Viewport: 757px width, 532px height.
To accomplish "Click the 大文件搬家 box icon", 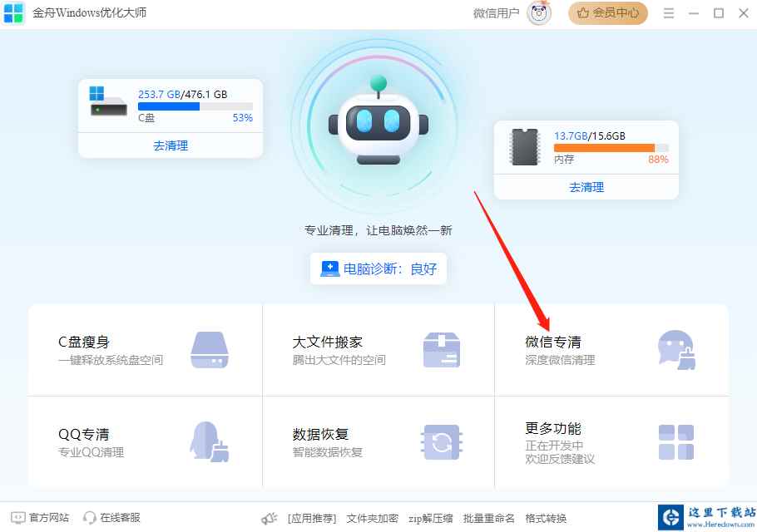I will (441, 350).
